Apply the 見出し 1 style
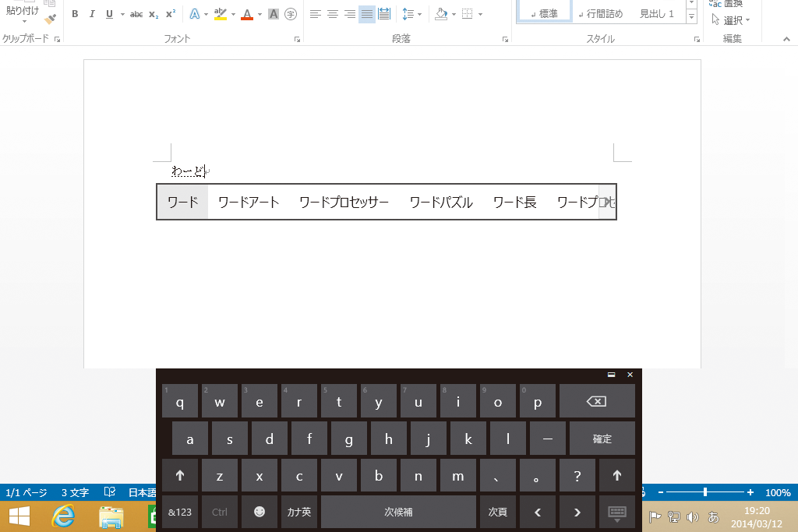Viewport: 798px width, 532px height. coord(656,12)
